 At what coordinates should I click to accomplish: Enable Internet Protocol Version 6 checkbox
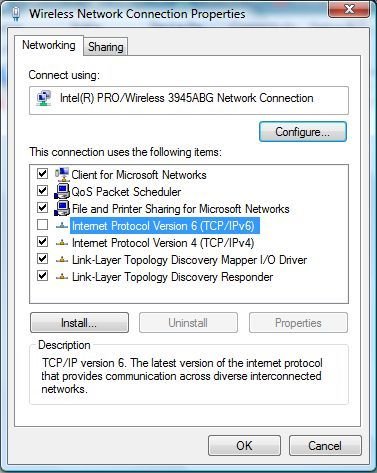(42, 225)
